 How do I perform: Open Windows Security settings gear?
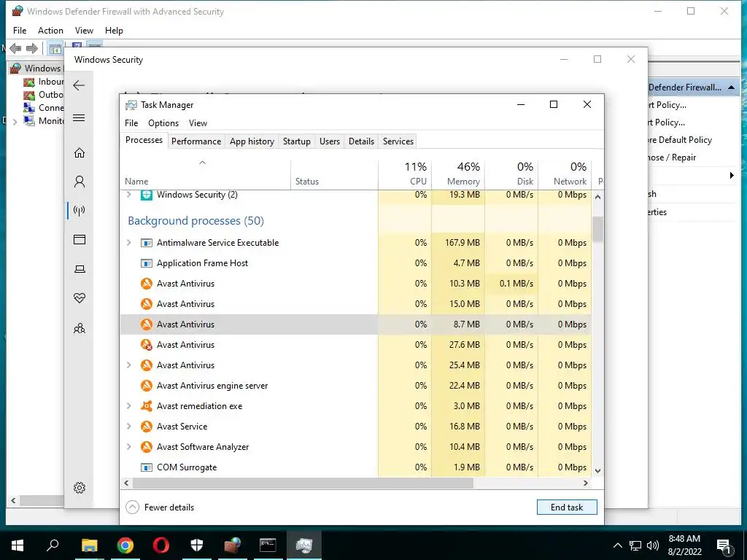[80, 488]
